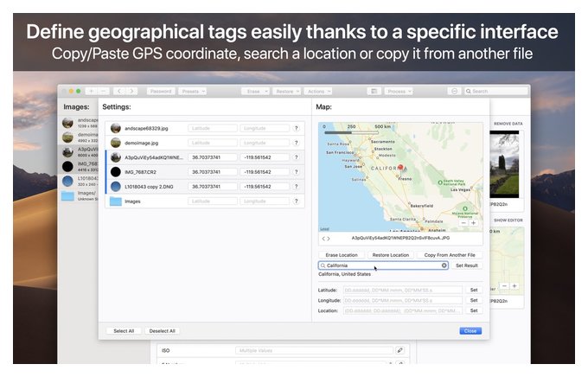The height and width of the screenshot is (377, 588).
Task: Open the Presets dropdown in toolbar
Action: click(193, 91)
